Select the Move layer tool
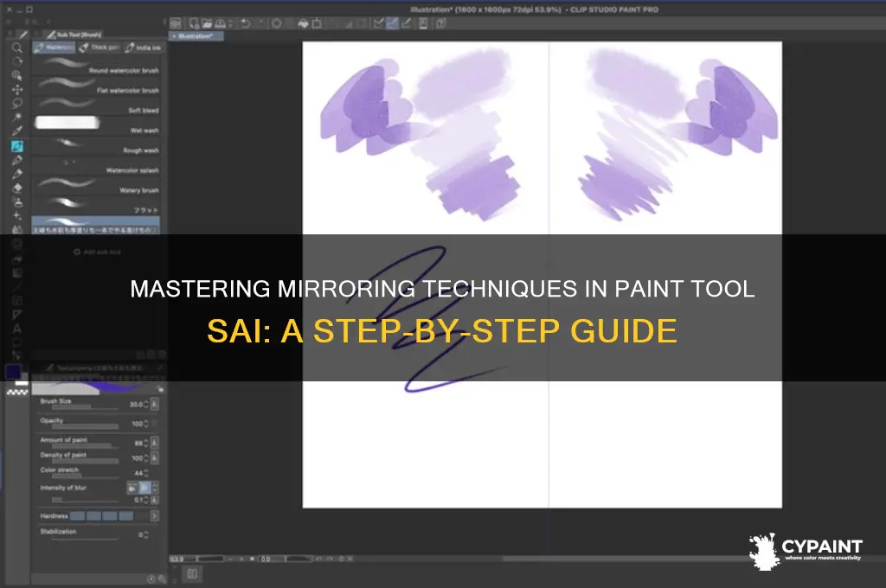 pyautogui.click(x=17, y=90)
